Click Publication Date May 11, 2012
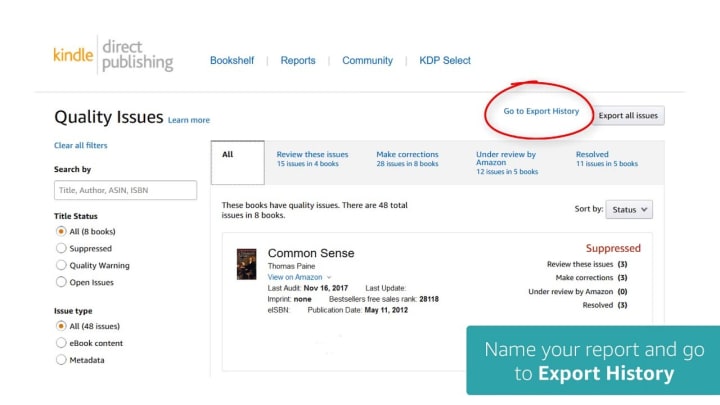The width and height of the screenshot is (720, 405). click(x=386, y=310)
